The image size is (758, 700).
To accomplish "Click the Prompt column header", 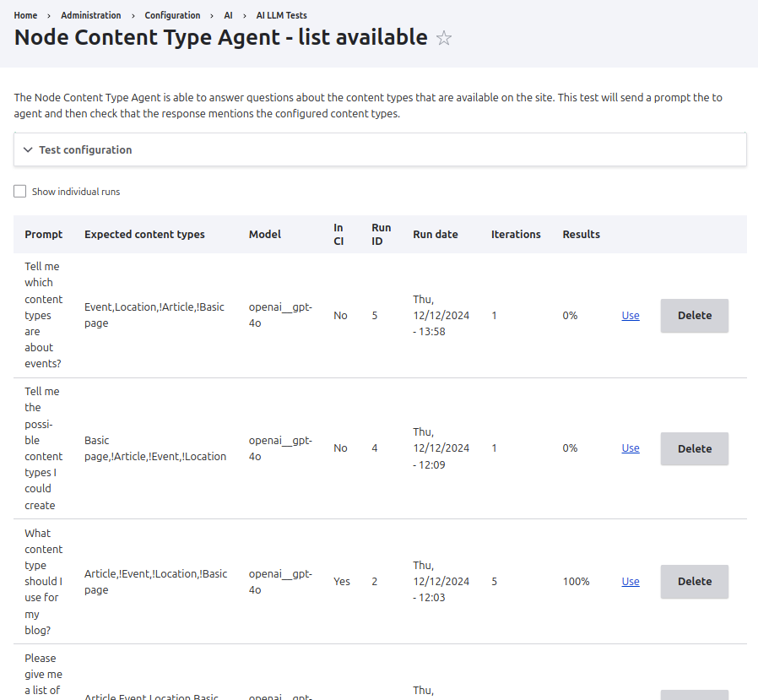I will (x=44, y=235).
